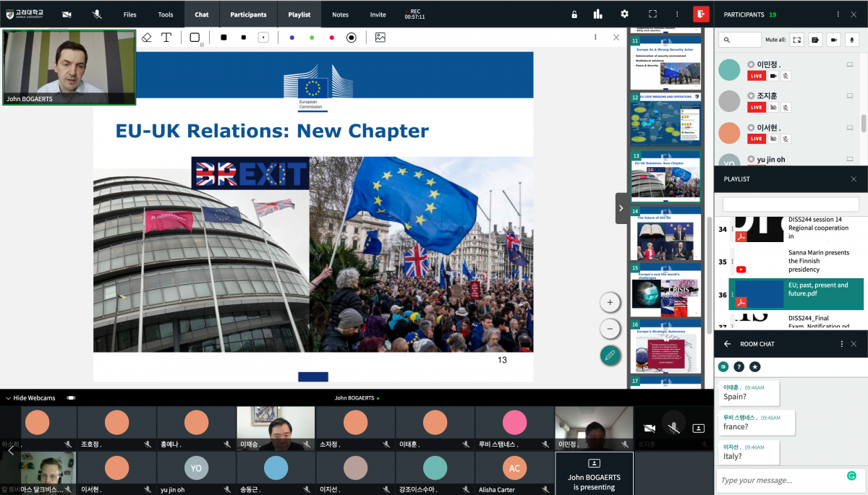Viewport: 868px width, 495px height.
Task: Toggle microphone mute in top bar
Action: click(x=97, y=14)
